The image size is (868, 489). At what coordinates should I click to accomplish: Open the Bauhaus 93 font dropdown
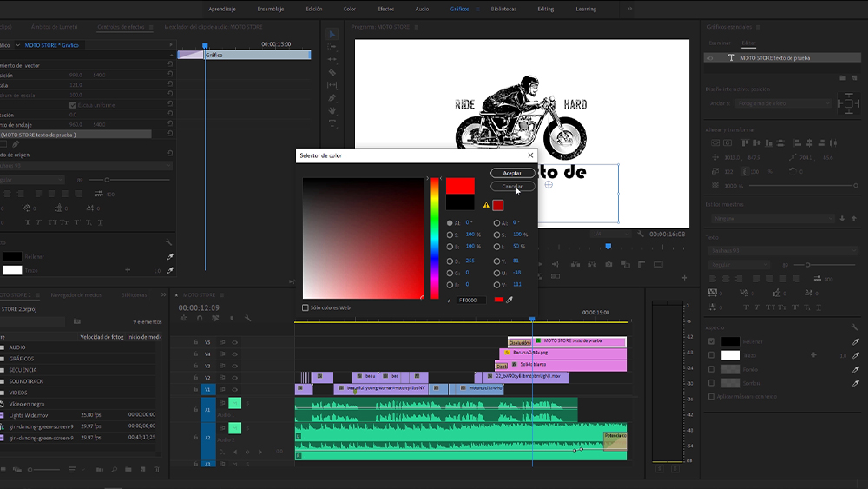[782, 250]
